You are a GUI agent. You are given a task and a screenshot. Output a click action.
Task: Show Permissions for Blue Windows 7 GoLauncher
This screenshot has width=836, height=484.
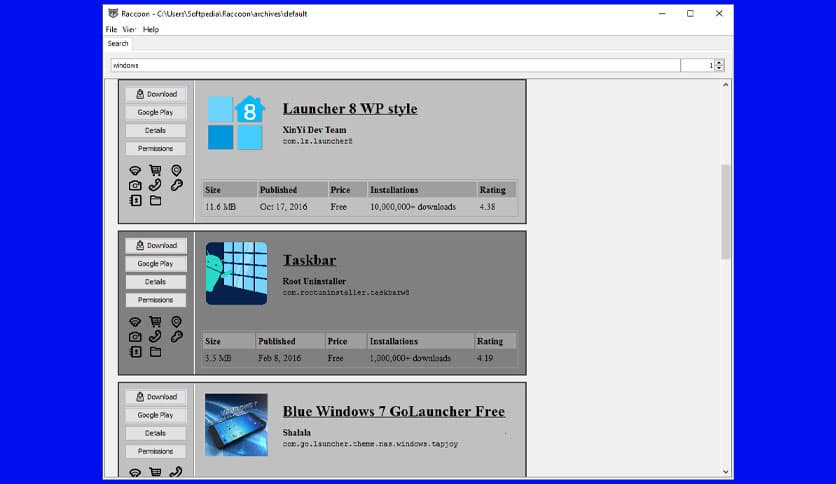(x=156, y=451)
